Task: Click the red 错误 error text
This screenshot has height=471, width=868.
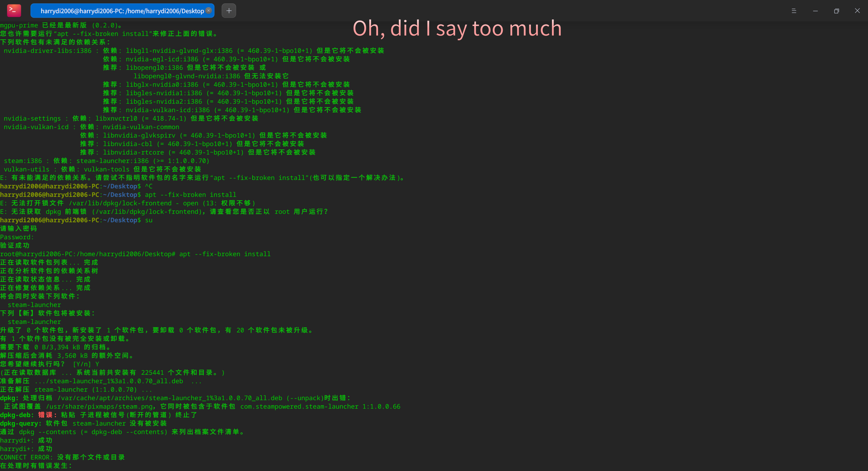Action: (x=46, y=415)
